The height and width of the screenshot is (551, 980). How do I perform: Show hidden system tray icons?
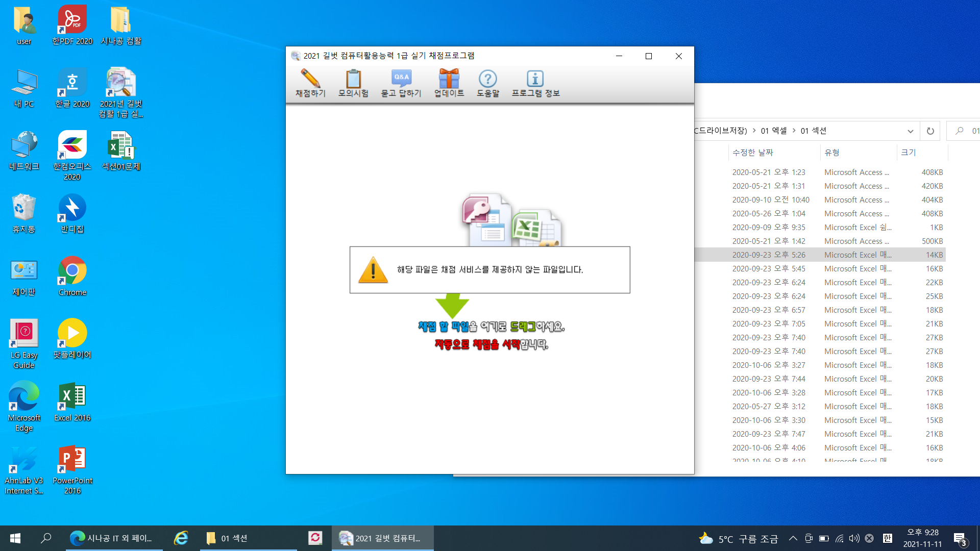point(793,538)
